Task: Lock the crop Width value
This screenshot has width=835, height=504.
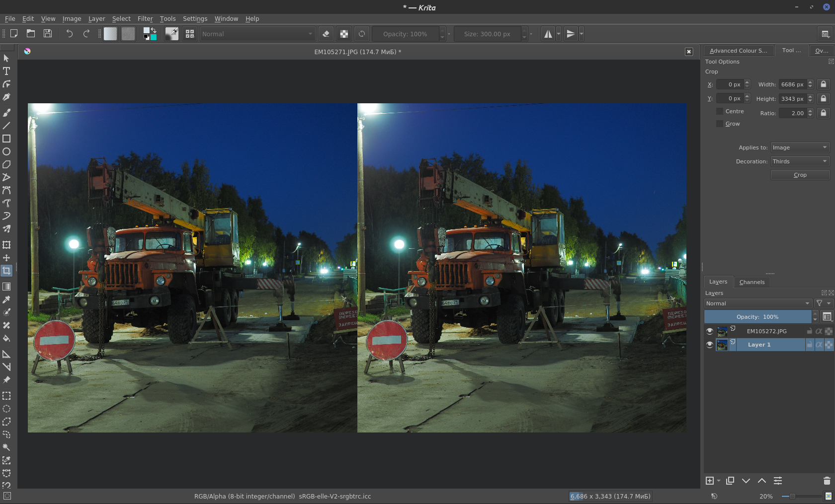Action: click(x=824, y=84)
